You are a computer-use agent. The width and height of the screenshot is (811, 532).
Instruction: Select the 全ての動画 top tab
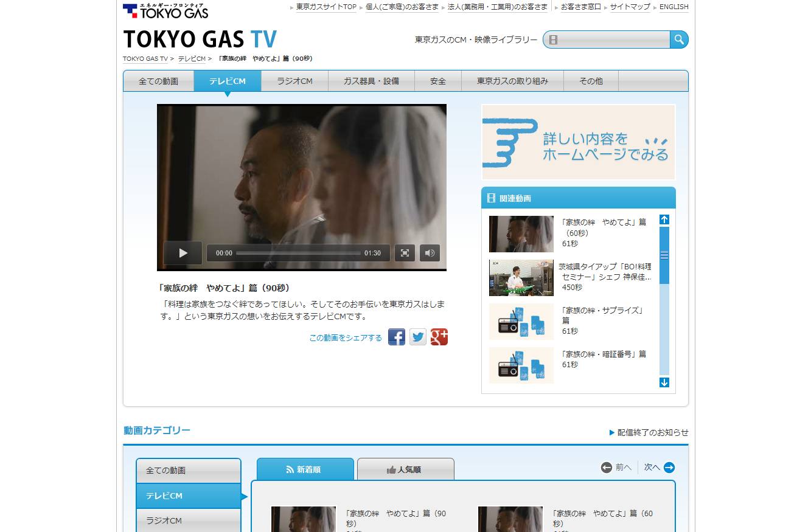(158, 81)
